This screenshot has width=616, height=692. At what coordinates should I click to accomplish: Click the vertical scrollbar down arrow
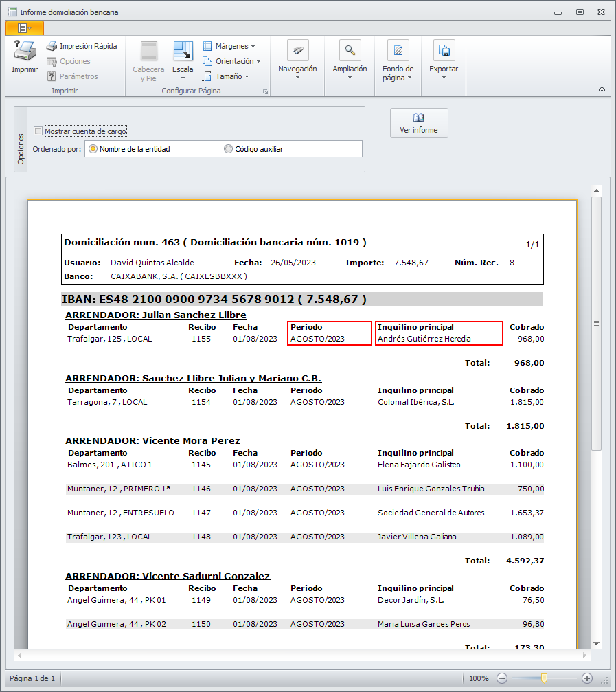597,643
